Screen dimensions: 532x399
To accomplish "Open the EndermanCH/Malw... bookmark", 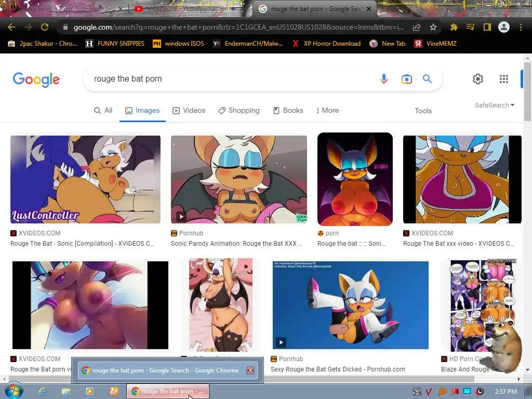I will (x=248, y=44).
